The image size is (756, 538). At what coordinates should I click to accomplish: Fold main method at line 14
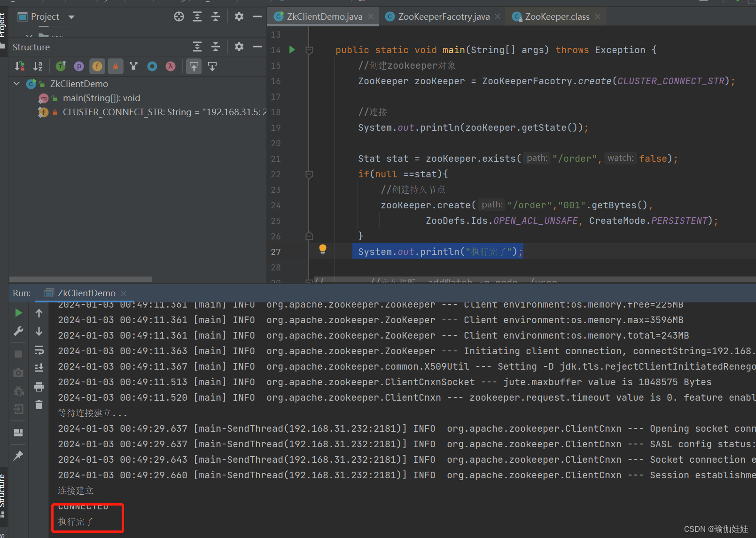309,50
